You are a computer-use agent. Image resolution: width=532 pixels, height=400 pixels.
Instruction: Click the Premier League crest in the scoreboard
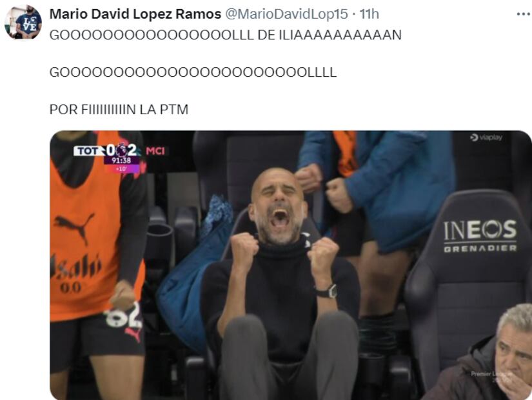pos(121,150)
